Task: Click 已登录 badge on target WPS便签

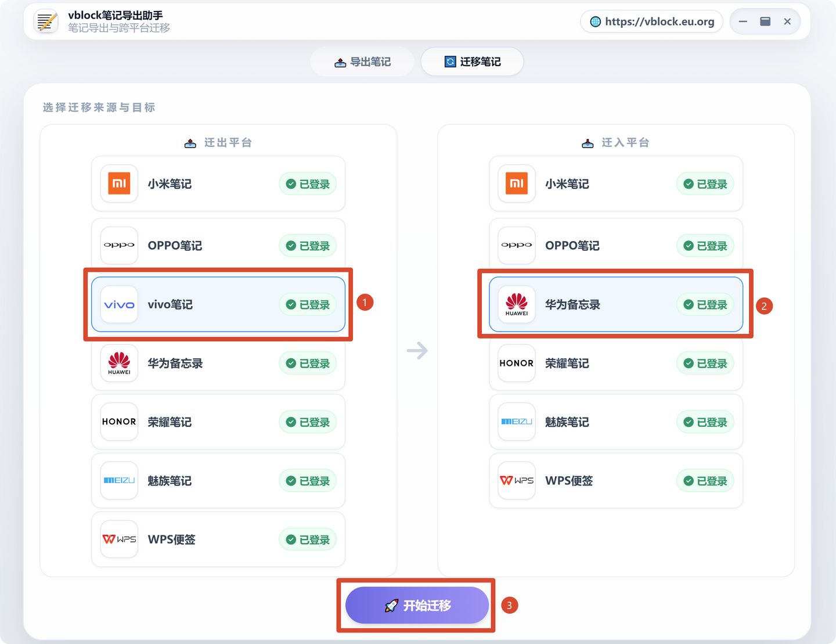Action: 705,481
